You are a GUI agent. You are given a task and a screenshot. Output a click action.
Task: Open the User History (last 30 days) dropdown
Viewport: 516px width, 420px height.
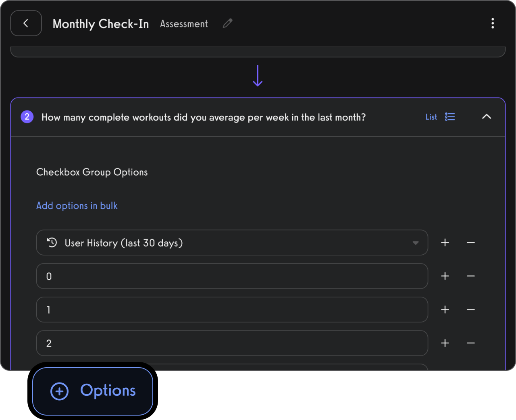[x=415, y=243]
